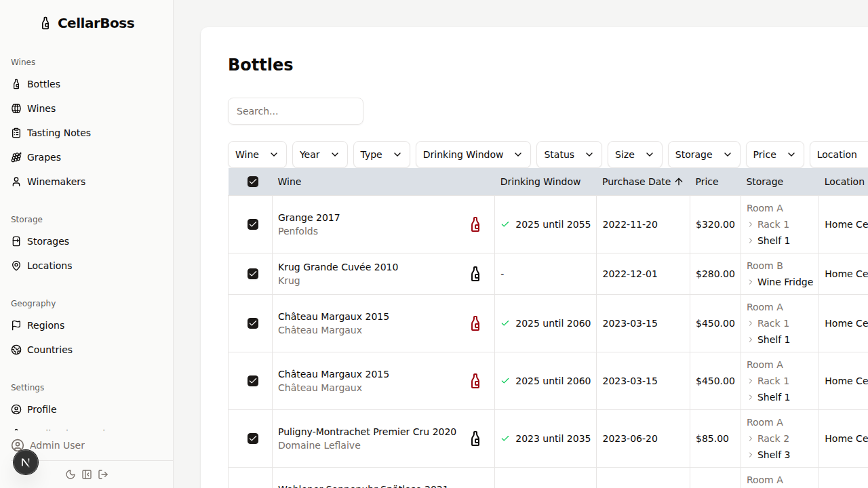
Task: Log out using the sign-out icon
Action: 103,474
